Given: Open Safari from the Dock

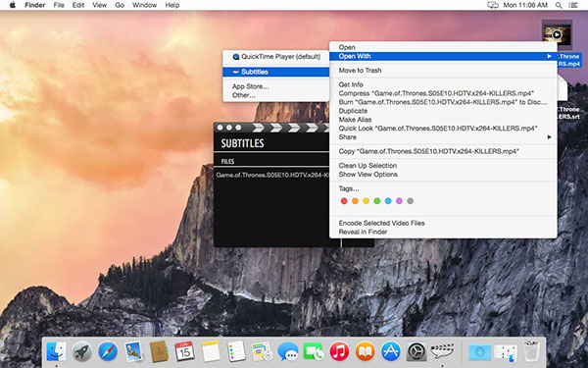Looking at the screenshot, I should tap(108, 352).
